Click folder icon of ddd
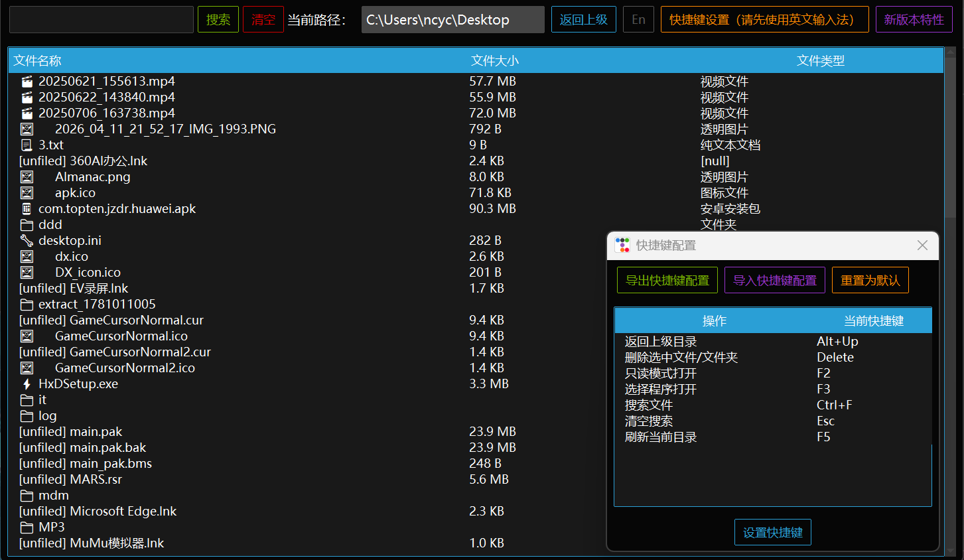 [27, 225]
